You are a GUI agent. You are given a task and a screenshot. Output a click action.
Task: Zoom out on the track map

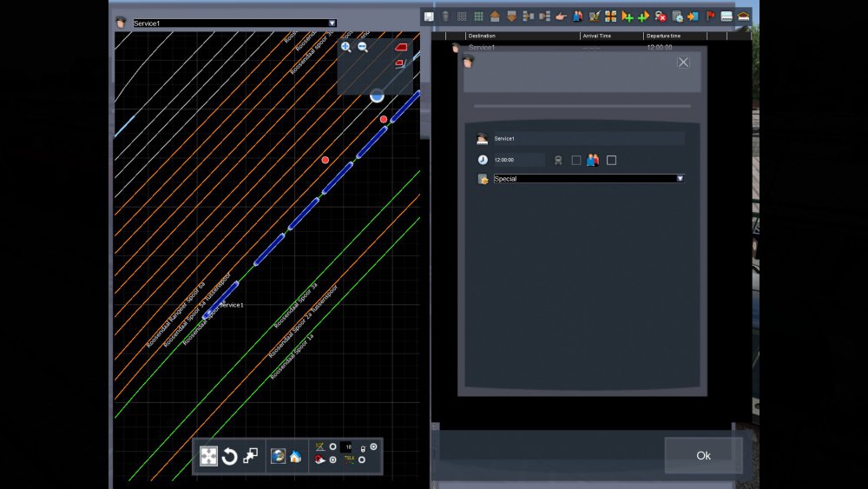(363, 48)
